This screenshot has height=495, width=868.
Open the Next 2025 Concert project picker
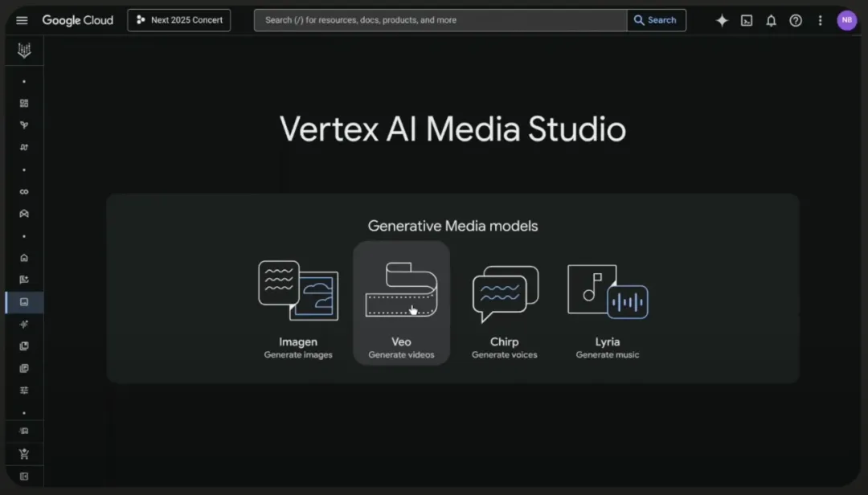click(x=178, y=20)
